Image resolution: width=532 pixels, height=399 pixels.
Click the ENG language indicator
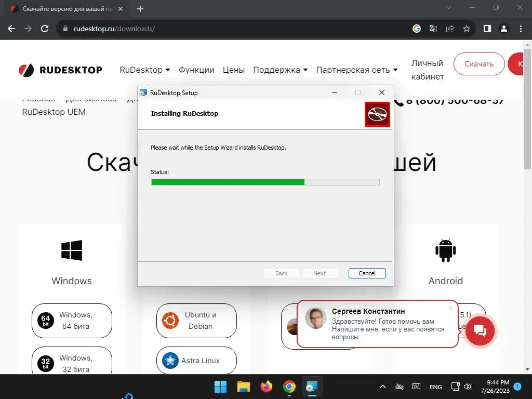pos(436,387)
